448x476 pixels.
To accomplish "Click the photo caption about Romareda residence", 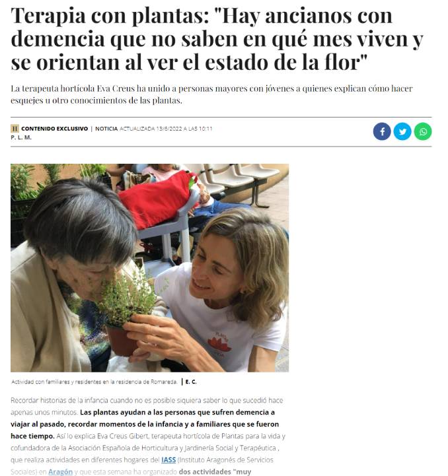I will [x=94, y=382].
